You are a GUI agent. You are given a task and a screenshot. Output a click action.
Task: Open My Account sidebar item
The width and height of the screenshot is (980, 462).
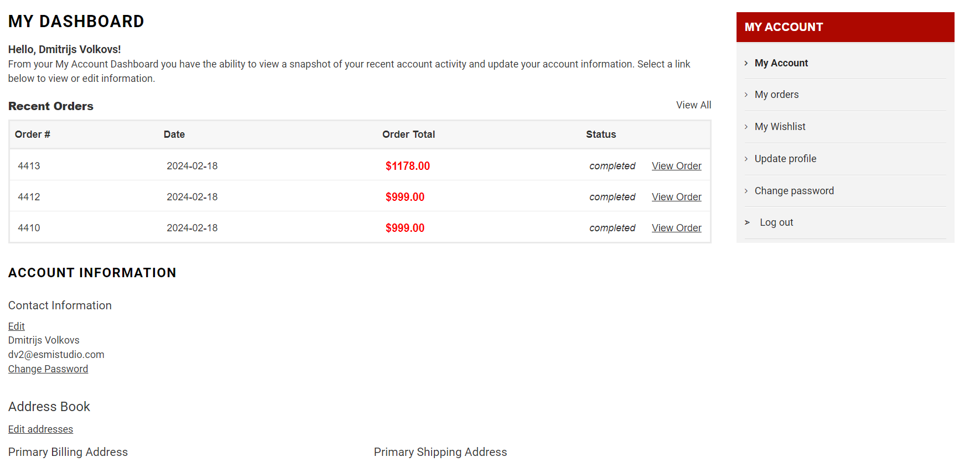point(781,63)
